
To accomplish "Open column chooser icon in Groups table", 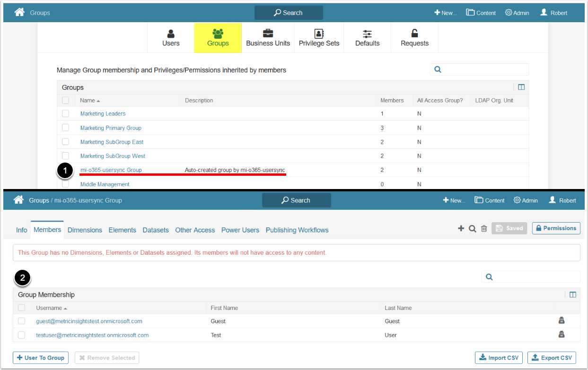I will pyautogui.click(x=521, y=87).
